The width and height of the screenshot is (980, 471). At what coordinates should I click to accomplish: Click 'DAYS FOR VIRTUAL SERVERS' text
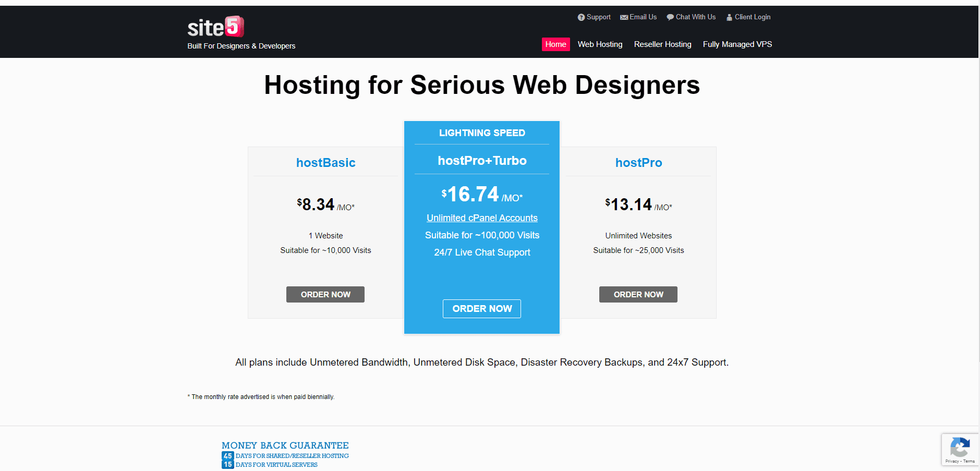(276, 465)
